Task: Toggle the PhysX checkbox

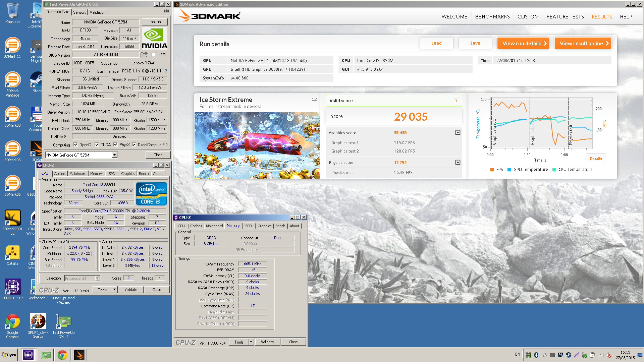Action: 115,145
